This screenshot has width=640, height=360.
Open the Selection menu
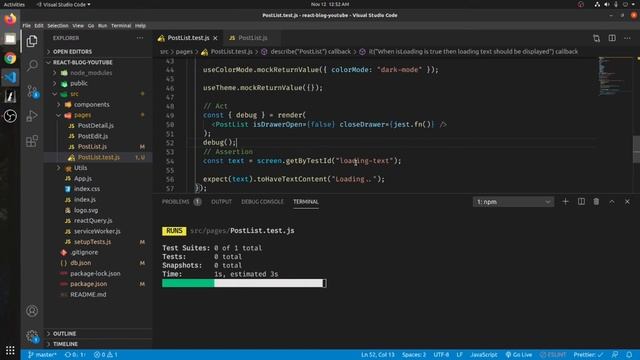58,26
